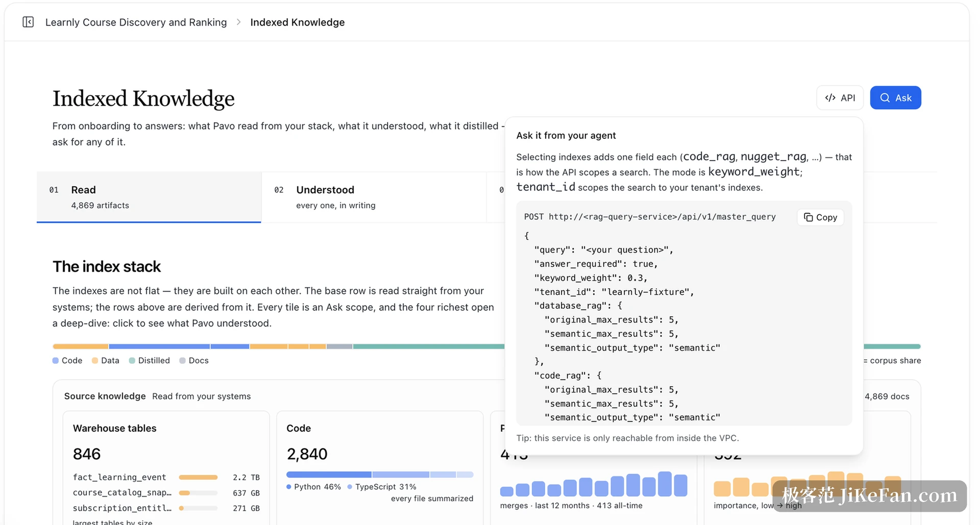The height and width of the screenshot is (525, 980).
Task: Click the breadcrumb chevron separator
Action: 238,22
